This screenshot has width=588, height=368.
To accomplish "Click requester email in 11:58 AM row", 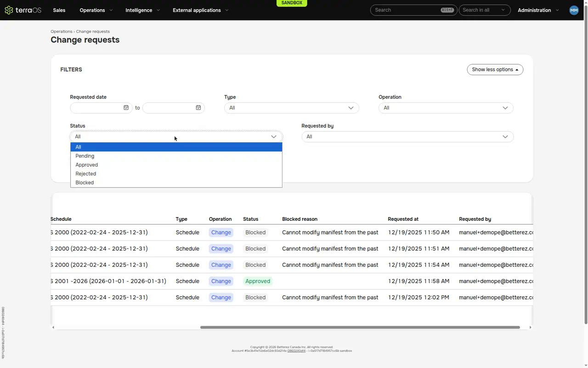I will tap(496, 281).
